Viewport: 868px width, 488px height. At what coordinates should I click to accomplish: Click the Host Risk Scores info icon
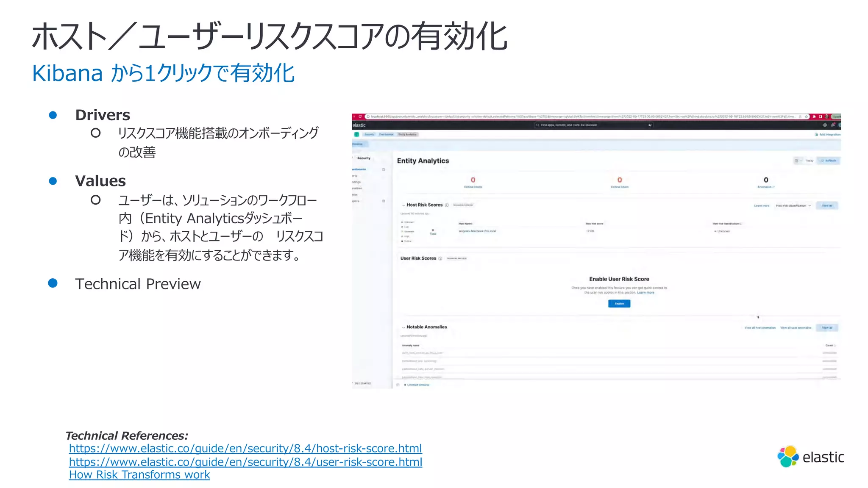(447, 205)
